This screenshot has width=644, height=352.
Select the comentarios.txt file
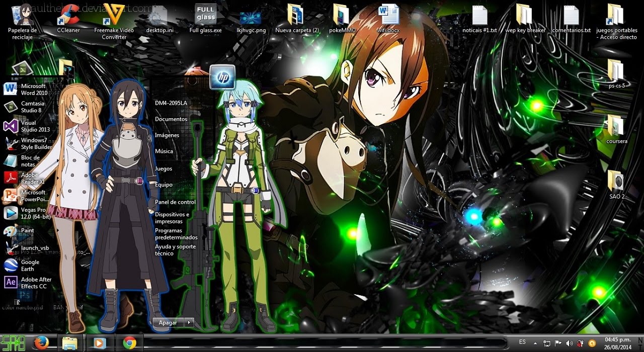tap(571, 19)
